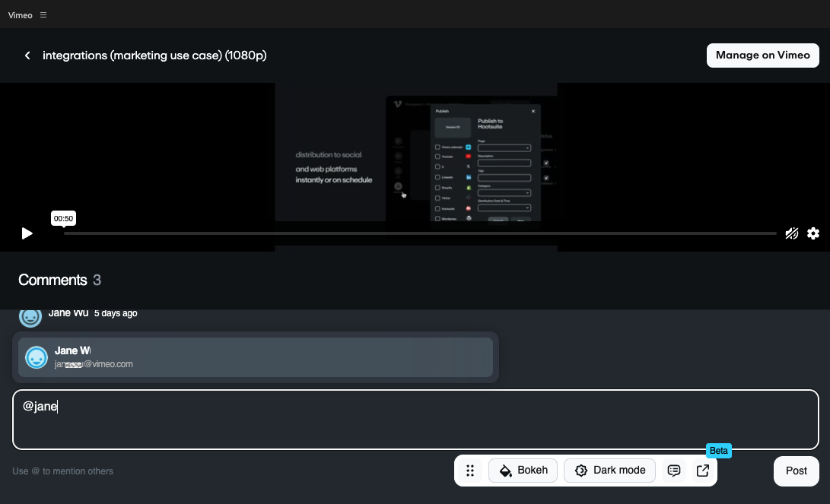The height and width of the screenshot is (504, 830).
Task: Toggle Dark mode
Action: [609, 471]
